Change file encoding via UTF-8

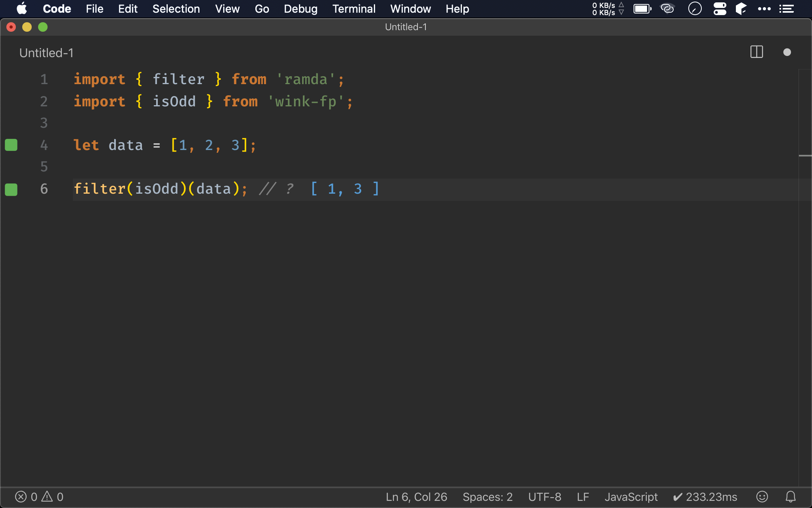545,497
